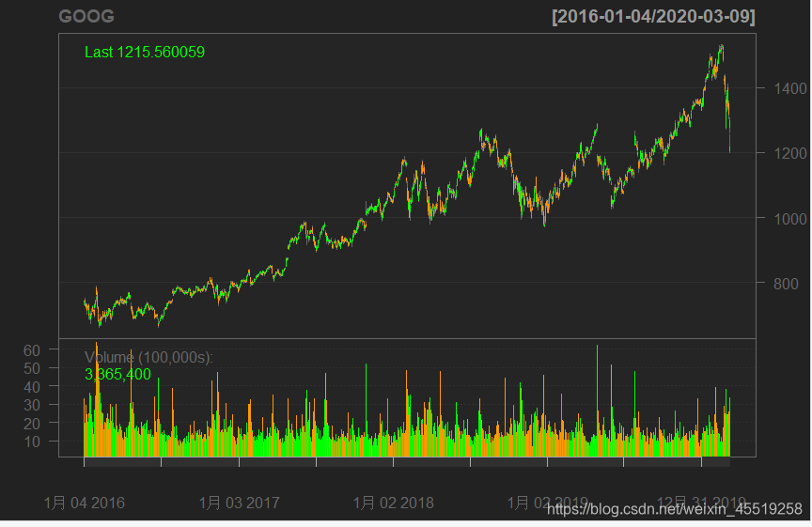Click the 1400 price axis label

click(790, 88)
